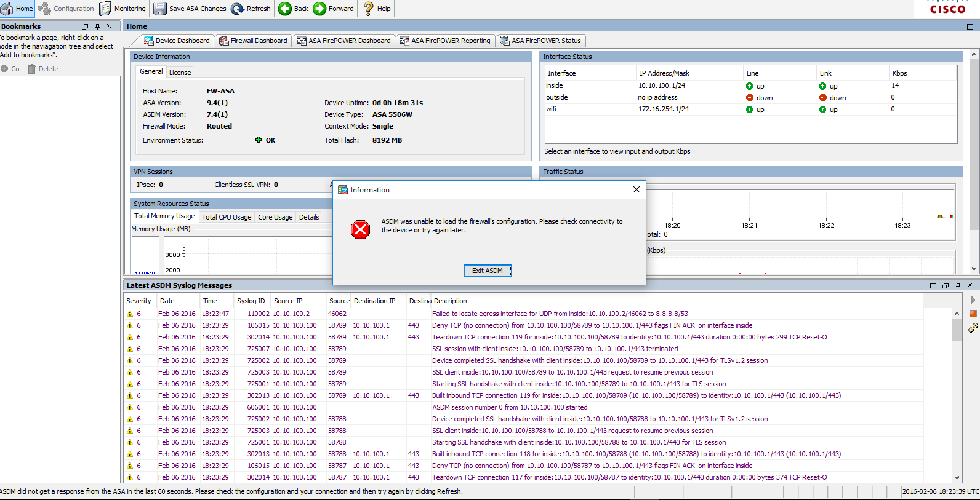This screenshot has height=500, width=980.
Task: Click the red error icon in dialog
Action: [x=360, y=229]
